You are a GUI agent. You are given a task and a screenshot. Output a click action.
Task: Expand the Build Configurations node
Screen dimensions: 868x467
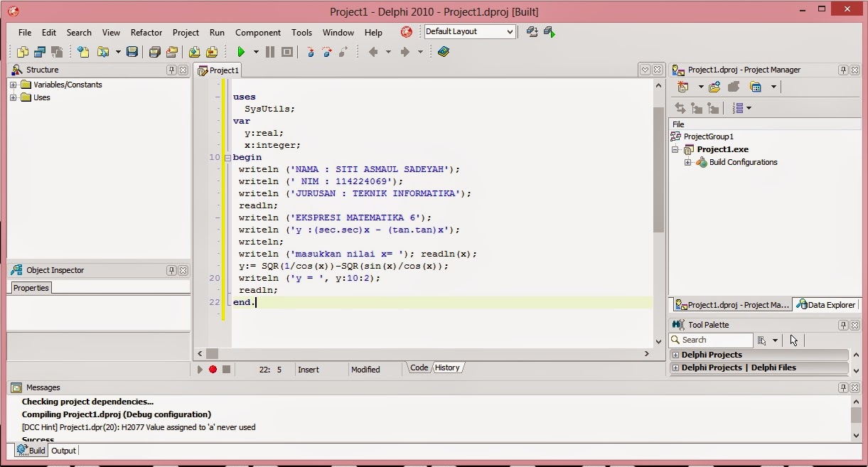click(688, 163)
